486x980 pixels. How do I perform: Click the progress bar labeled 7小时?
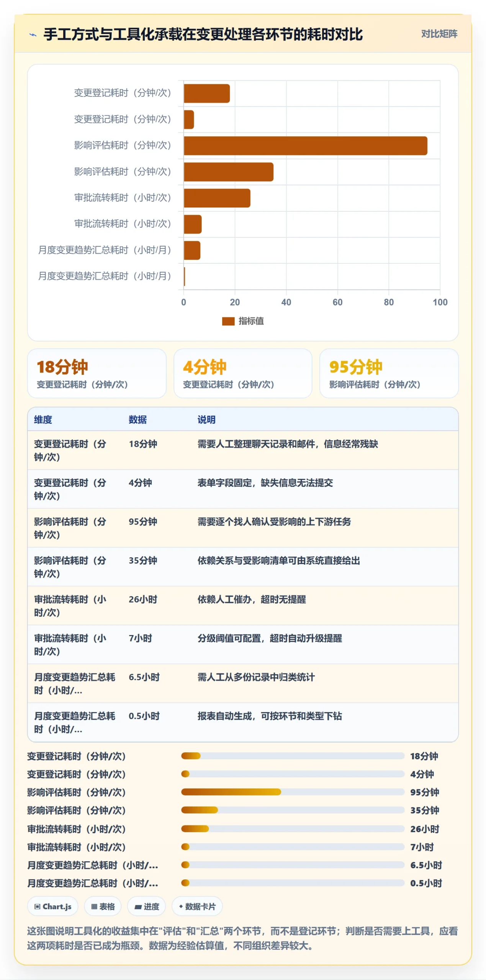[x=293, y=846]
